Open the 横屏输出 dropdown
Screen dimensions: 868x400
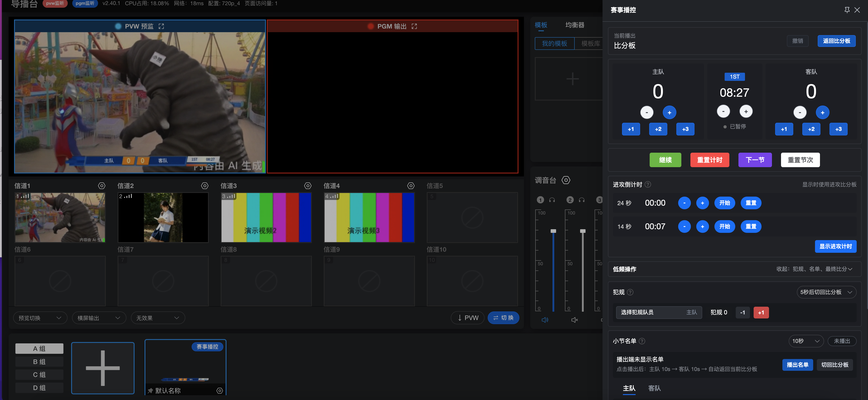point(99,318)
